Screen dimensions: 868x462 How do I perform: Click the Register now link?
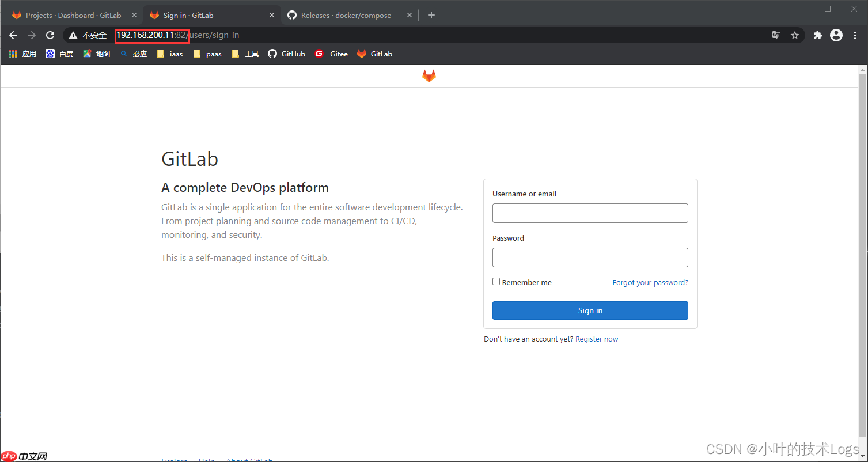(x=596, y=339)
